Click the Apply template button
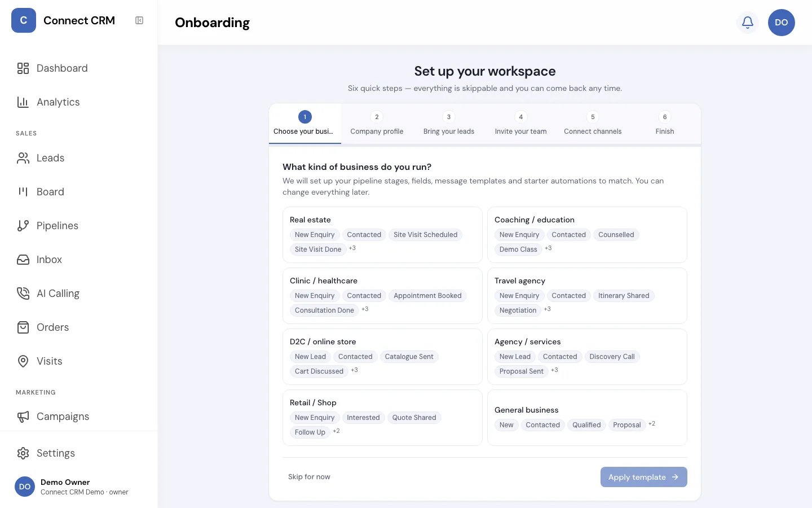 [x=644, y=477]
